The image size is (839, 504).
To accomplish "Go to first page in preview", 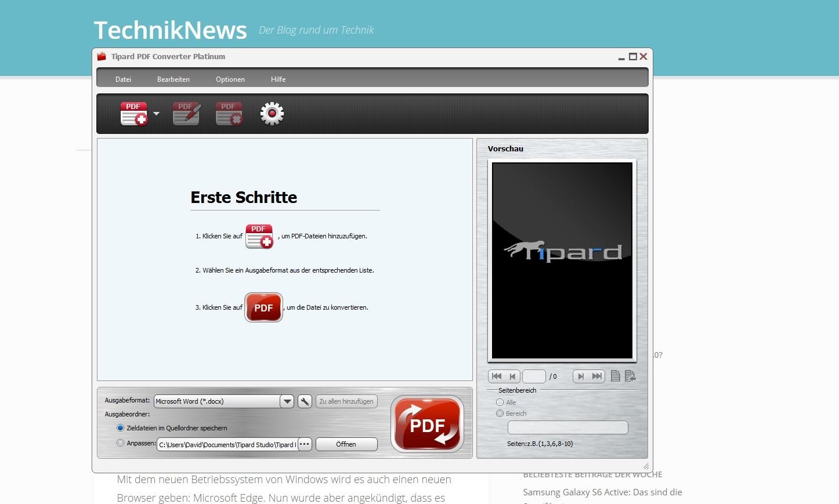I will pos(496,376).
